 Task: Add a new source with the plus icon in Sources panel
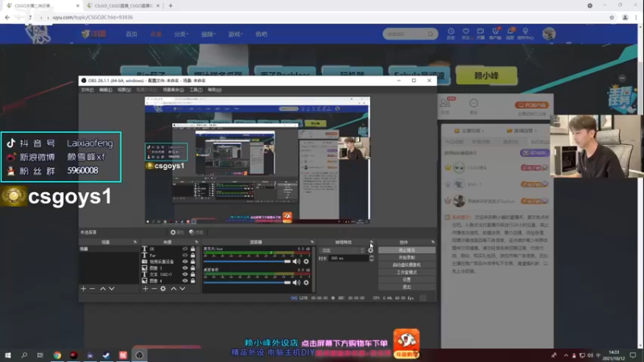(x=145, y=289)
